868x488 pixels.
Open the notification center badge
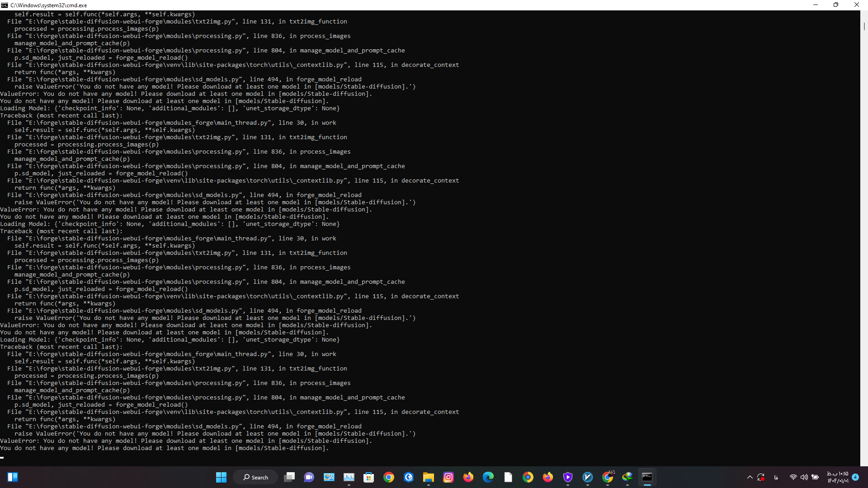(x=855, y=477)
